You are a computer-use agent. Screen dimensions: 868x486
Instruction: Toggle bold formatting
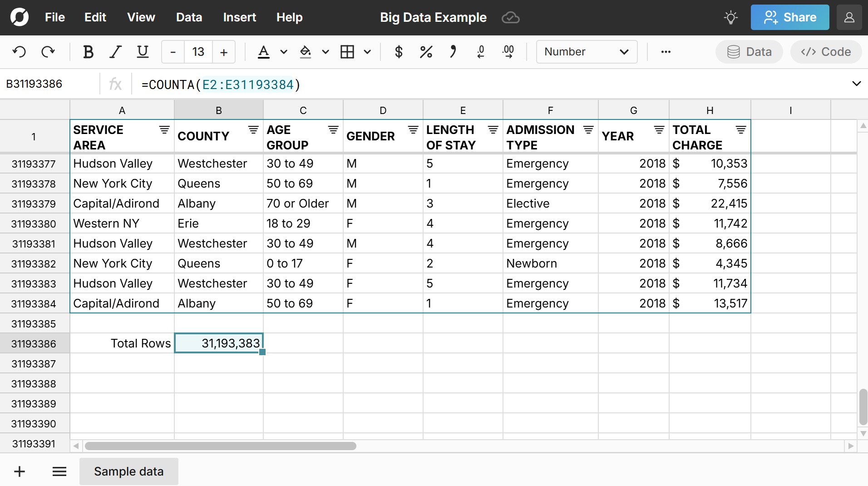coord(88,52)
